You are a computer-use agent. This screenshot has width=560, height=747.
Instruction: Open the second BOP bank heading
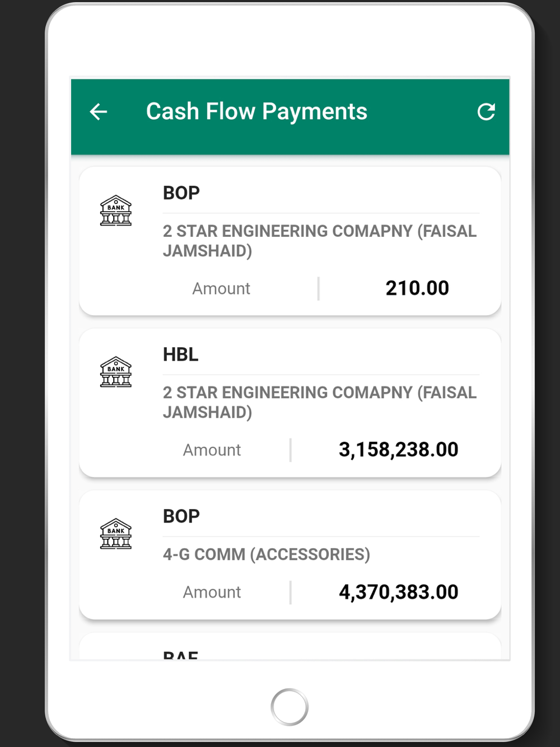pos(181,516)
